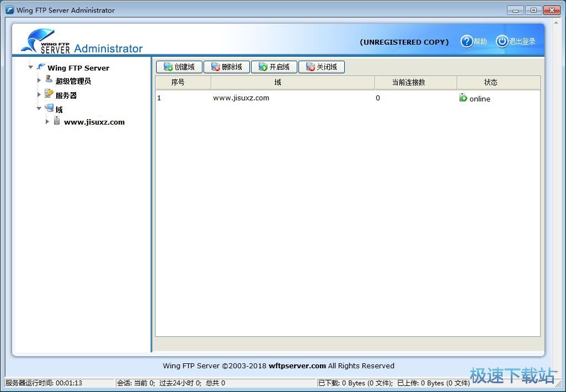Close the Wing FTP Server Administrator window

552,10
